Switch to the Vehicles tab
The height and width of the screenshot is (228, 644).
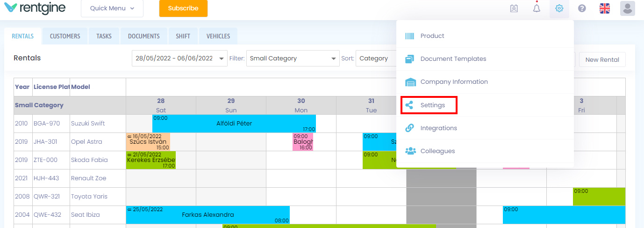[218, 36]
